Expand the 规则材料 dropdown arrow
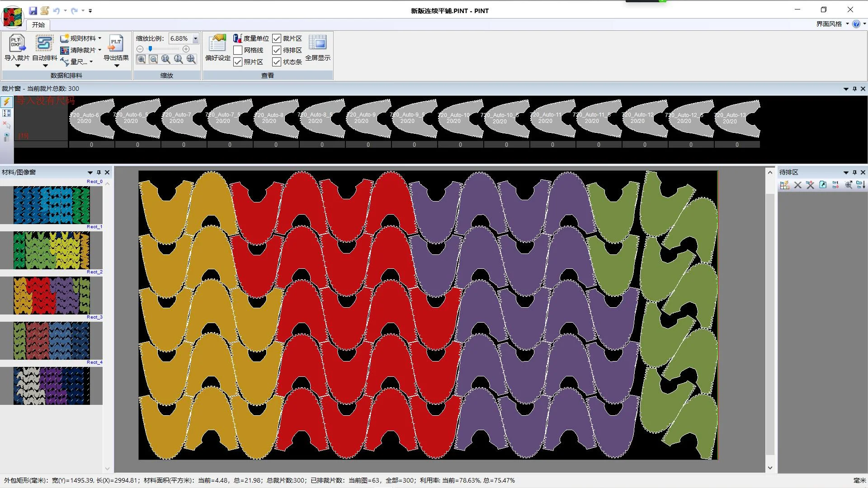The width and height of the screenshot is (868, 488). (x=100, y=38)
